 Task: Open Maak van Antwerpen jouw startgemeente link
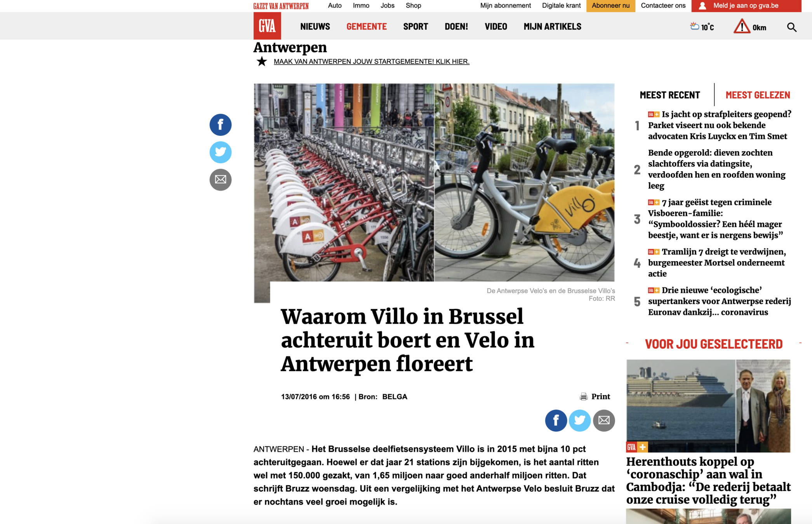(372, 61)
